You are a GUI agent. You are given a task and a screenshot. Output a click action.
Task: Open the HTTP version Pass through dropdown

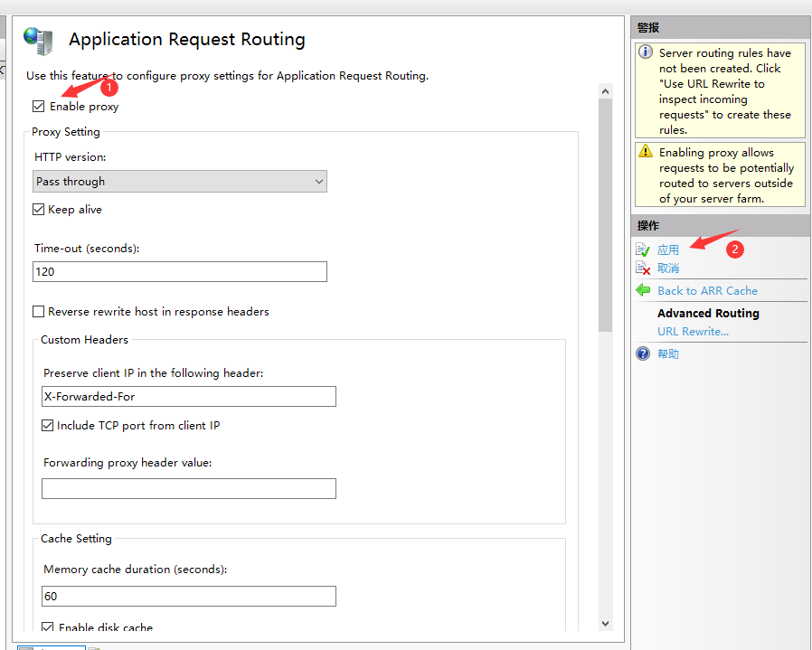(179, 182)
